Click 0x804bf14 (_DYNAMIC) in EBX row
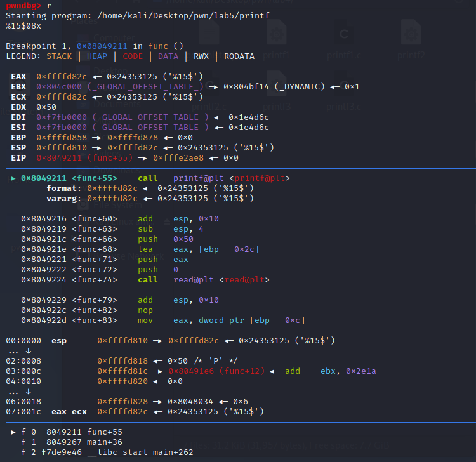 [x=274, y=87]
